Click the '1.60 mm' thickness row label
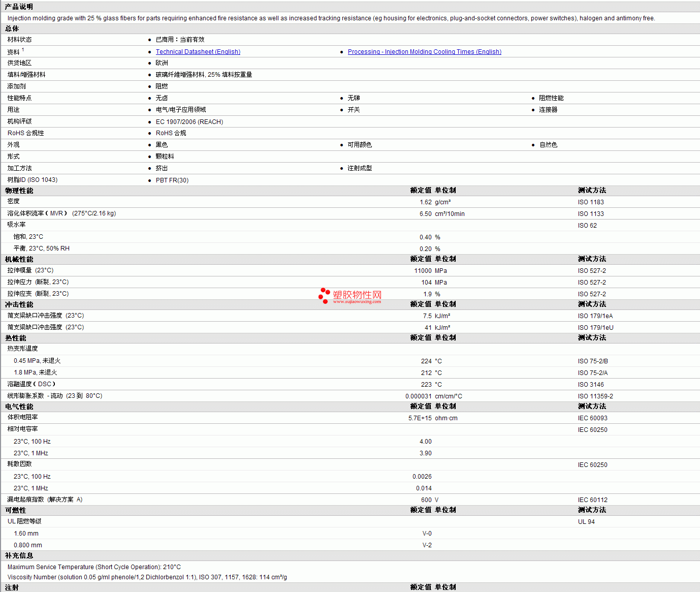Image resolution: width=700 pixels, height=592 pixels. [26, 534]
